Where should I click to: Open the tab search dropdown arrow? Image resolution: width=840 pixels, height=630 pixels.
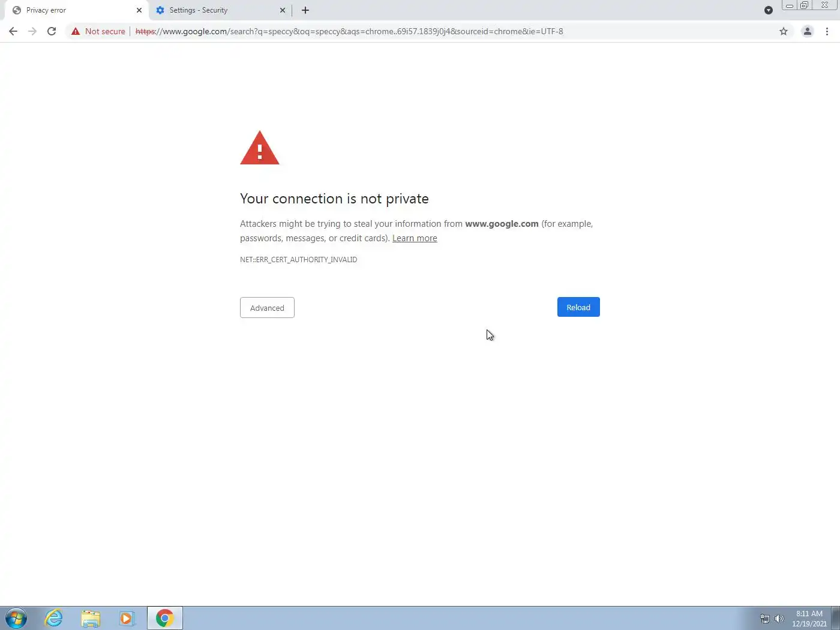(769, 10)
